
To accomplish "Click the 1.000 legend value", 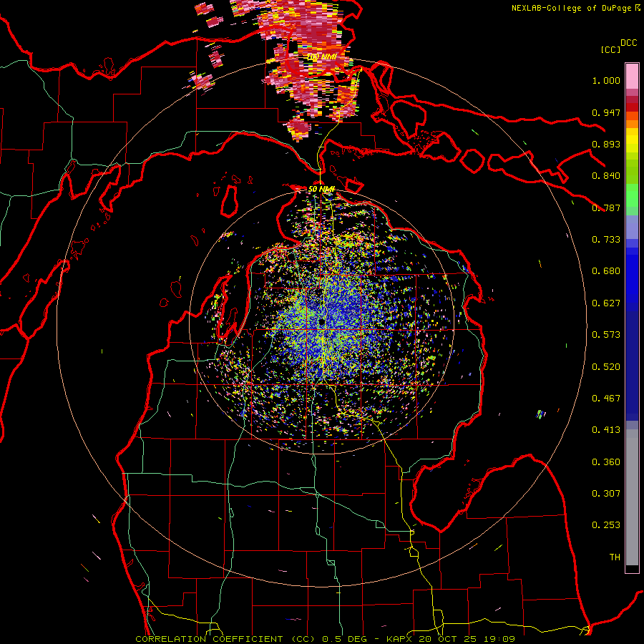I will click(606, 80).
